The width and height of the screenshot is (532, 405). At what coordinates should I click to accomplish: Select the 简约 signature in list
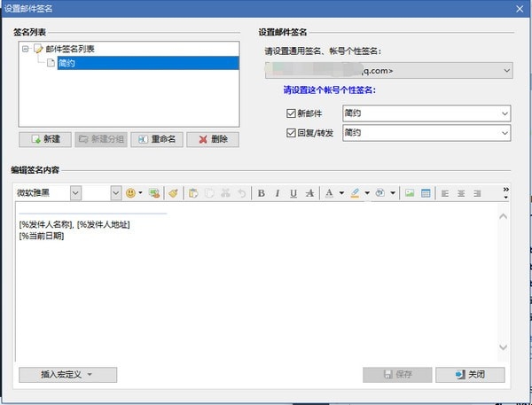point(148,63)
